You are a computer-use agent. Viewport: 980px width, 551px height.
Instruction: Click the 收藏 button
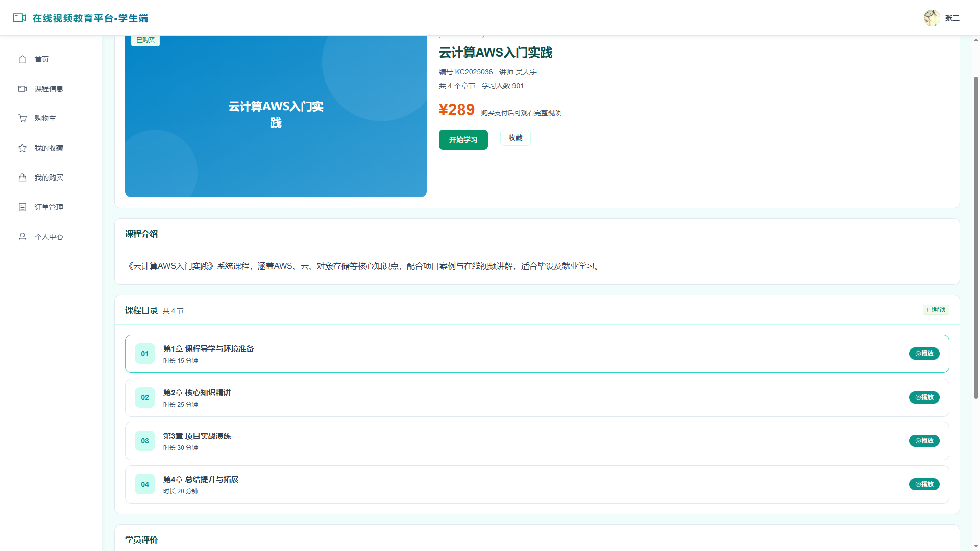click(x=516, y=138)
